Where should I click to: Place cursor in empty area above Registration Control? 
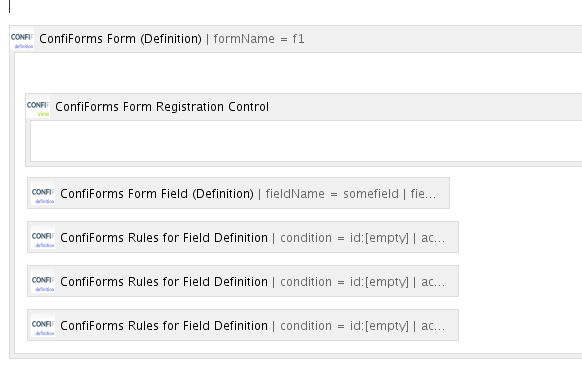point(298,73)
